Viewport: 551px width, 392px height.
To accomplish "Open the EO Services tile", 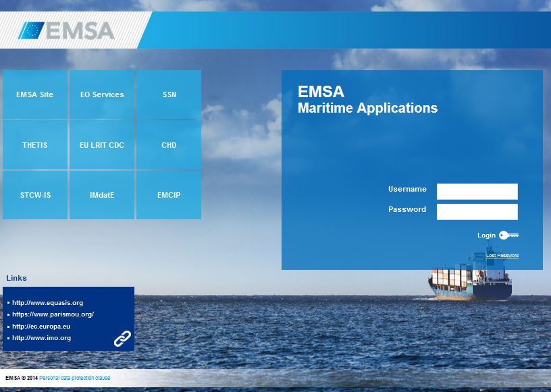I will (102, 94).
